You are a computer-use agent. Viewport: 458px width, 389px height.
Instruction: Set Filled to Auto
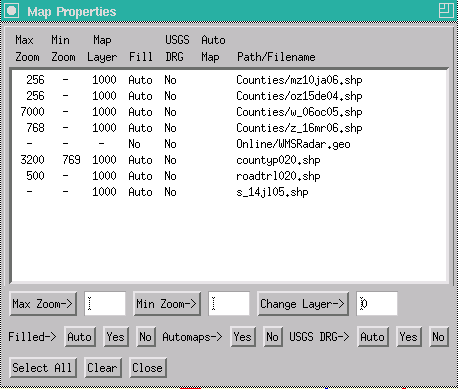[80, 337]
